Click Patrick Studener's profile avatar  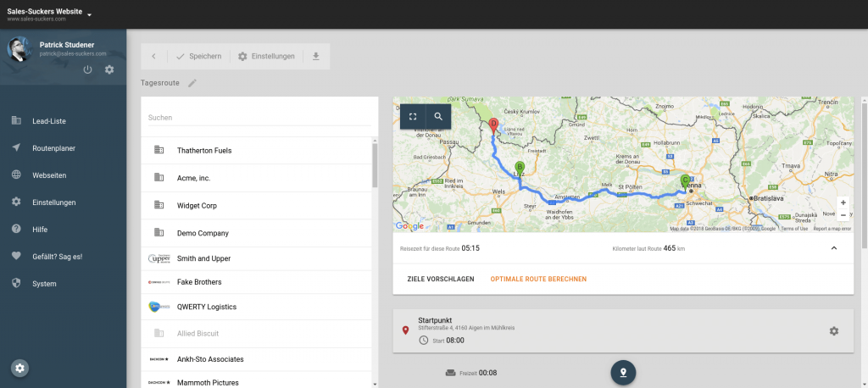(x=20, y=49)
